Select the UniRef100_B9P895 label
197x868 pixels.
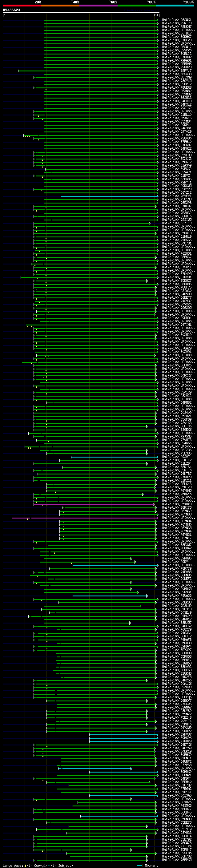177,558
